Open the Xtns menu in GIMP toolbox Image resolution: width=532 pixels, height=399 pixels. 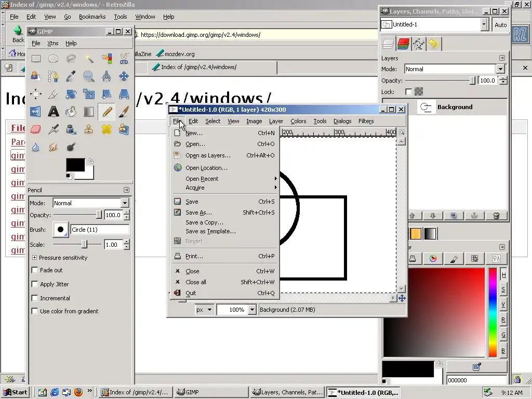(x=52, y=43)
